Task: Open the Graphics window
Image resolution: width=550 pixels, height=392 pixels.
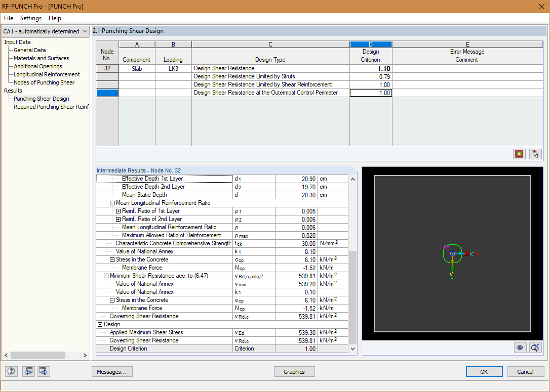Action: [x=294, y=371]
